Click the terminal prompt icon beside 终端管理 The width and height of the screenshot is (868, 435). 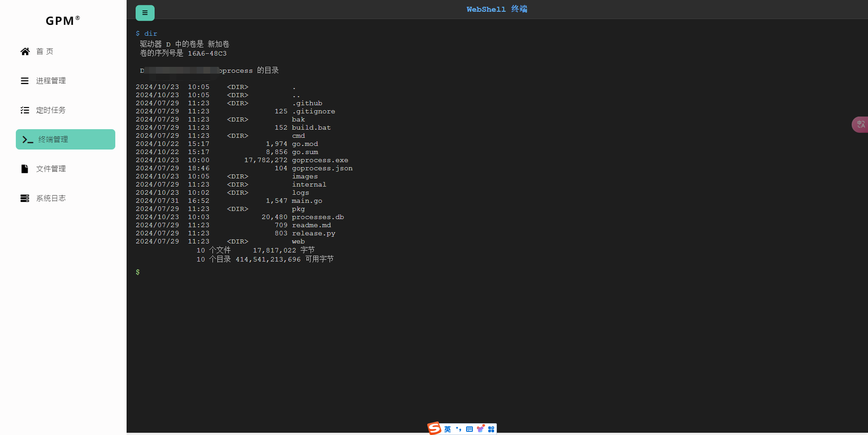click(x=28, y=140)
